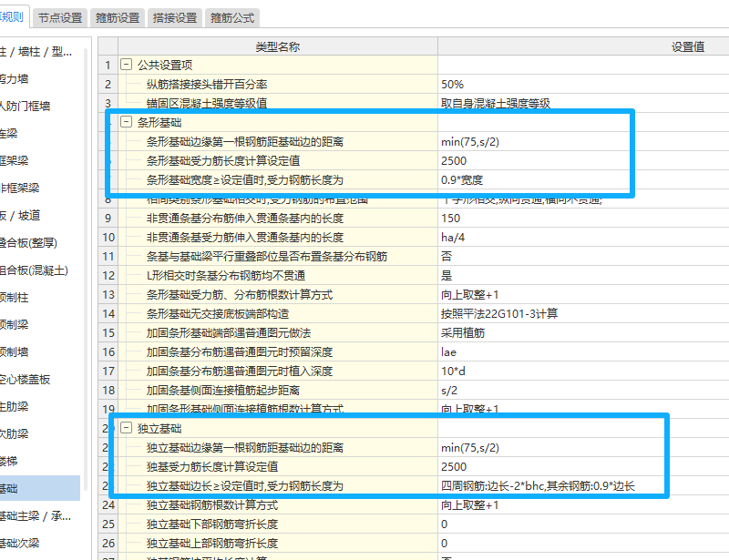Select row 条形基础边缘第一根钢筋距基础边的距离
729x560 pixels.
tap(278, 142)
